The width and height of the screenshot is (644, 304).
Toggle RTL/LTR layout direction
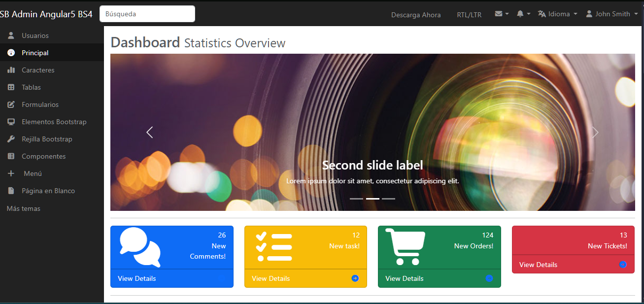[x=469, y=15]
